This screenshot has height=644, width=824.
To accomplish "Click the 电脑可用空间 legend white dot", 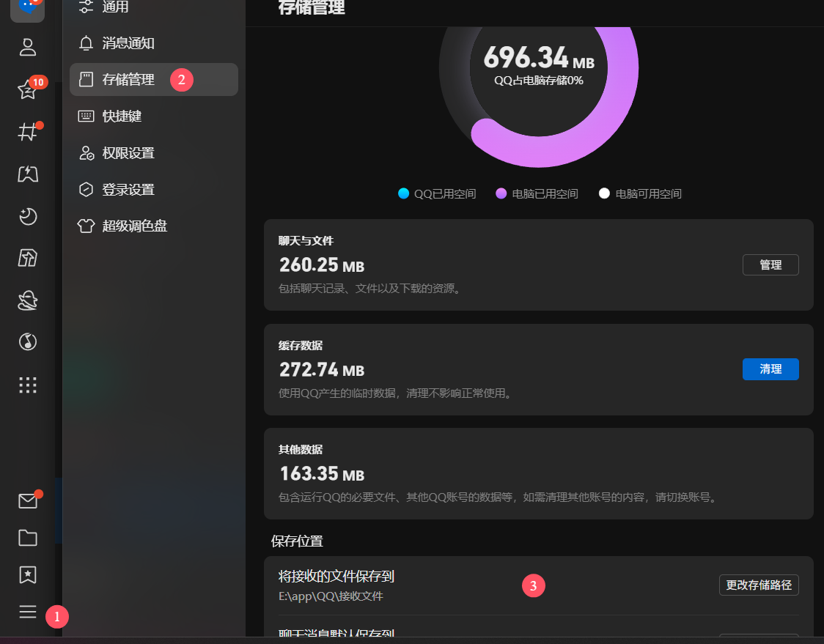I will pyautogui.click(x=604, y=193).
